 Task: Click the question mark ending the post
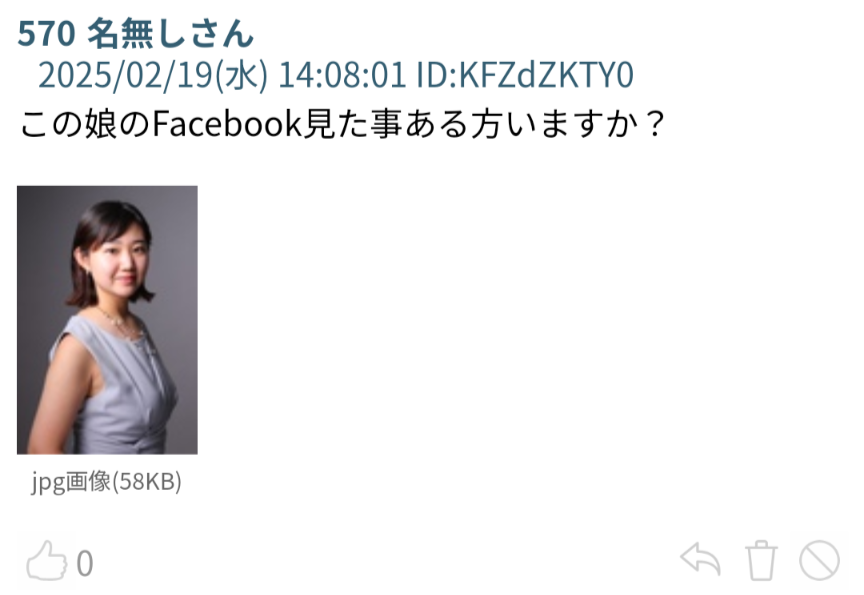click(655, 124)
